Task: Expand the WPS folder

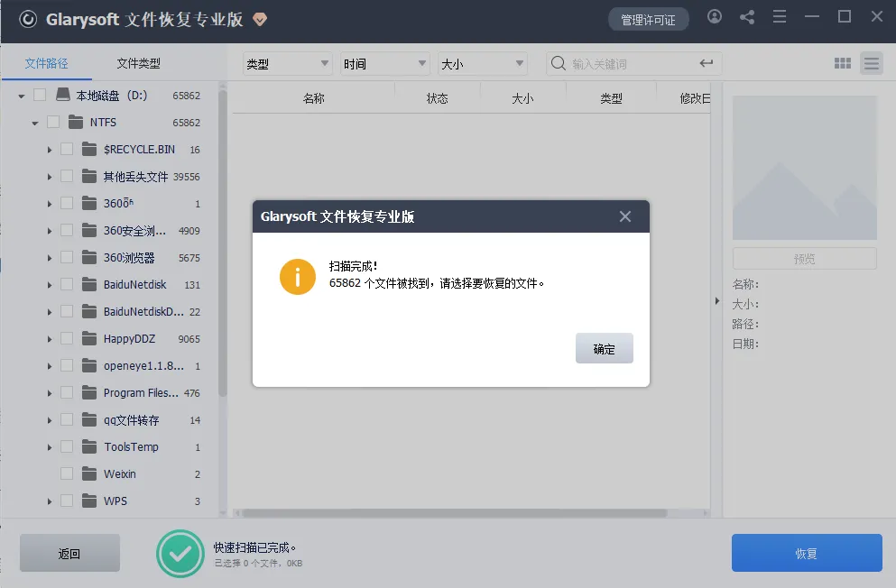Action: (49, 501)
